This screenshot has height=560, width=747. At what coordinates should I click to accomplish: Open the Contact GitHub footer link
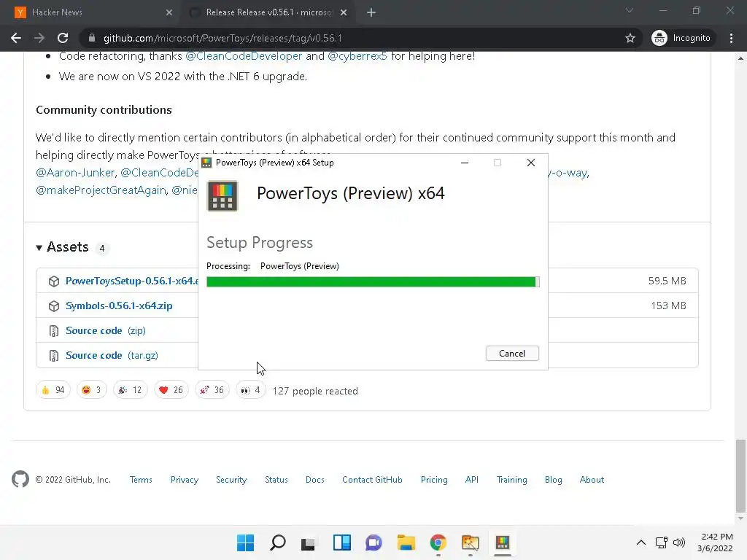tap(372, 480)
